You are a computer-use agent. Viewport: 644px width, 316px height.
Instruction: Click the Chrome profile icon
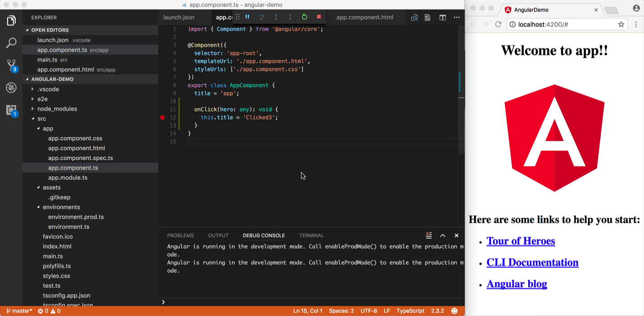(636, 8)
